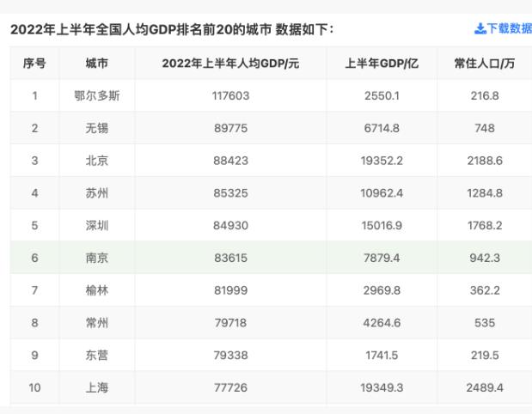Click the download icon beside 下载数据

point(480,29)
